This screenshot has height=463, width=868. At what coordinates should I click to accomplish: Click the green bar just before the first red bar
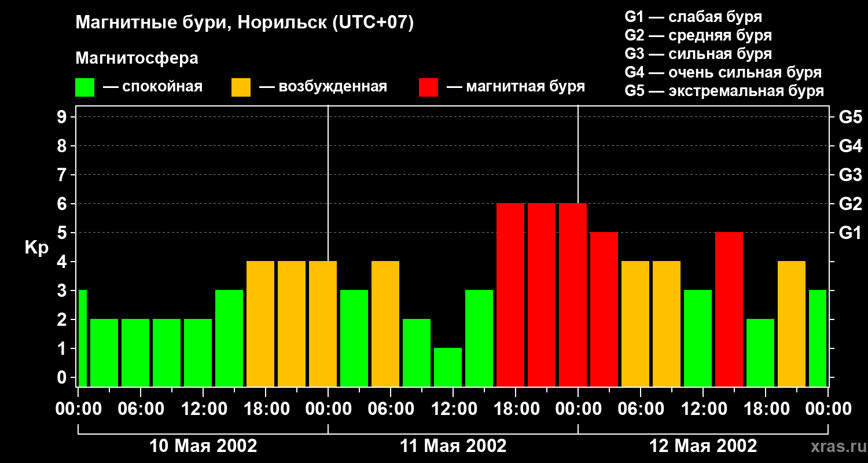[479, 338]
